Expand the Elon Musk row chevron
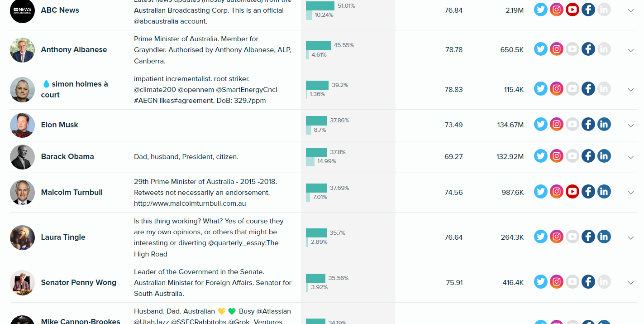The width and height of the screenshot is (644, 324). pos(631,126)
